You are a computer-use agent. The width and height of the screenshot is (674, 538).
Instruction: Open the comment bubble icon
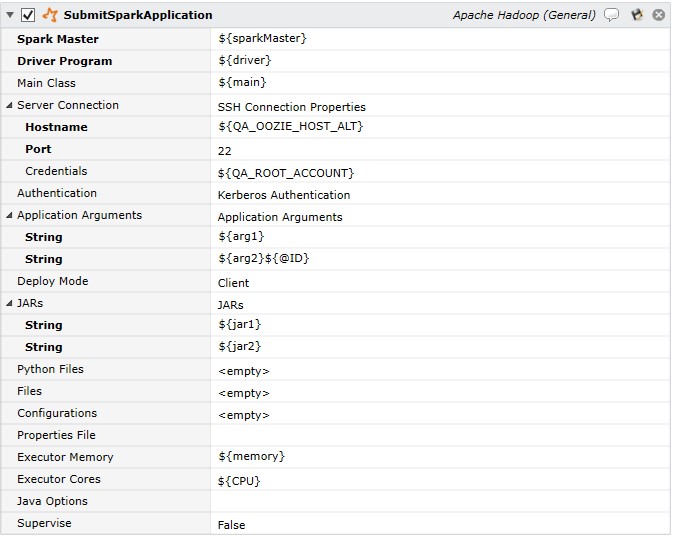(x=611, y=15)
